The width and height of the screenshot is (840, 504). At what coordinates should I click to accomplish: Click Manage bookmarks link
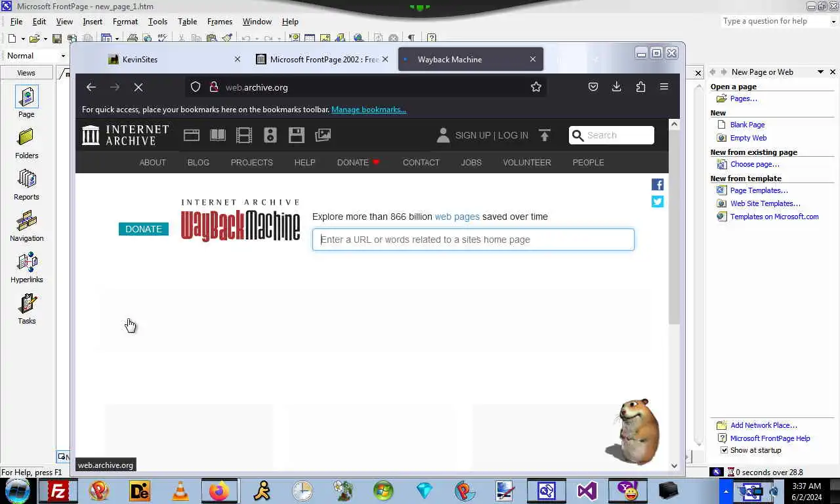point(369,110)
